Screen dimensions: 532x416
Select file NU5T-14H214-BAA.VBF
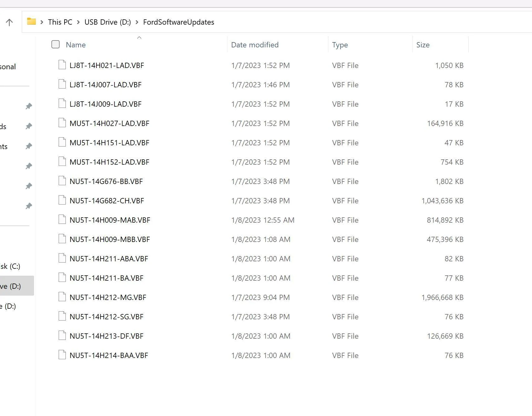[109, 356]
